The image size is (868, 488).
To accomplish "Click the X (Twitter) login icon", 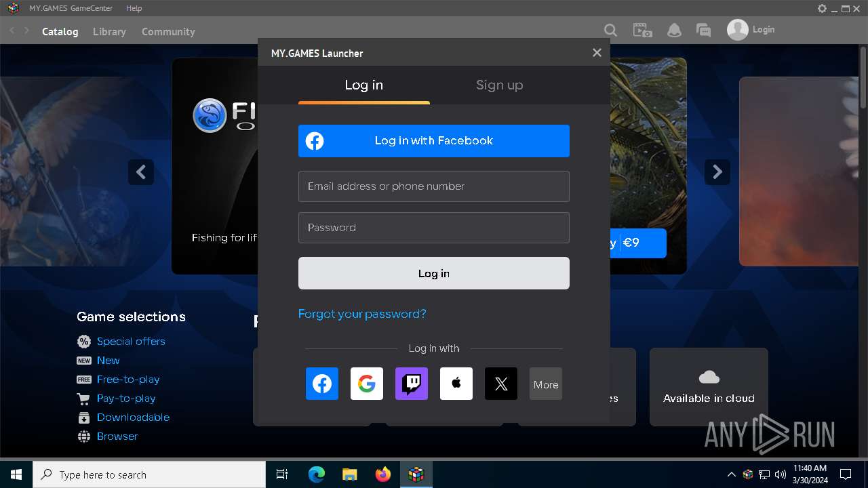I will coord(501,384).
